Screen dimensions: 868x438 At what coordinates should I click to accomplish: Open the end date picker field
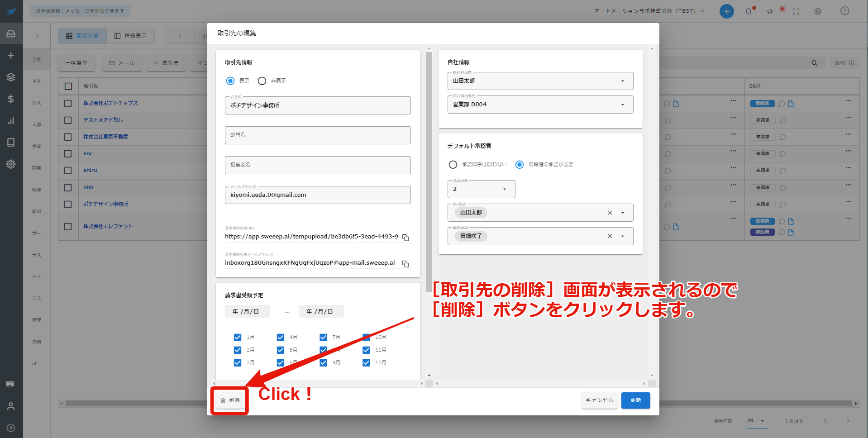[321, 311]
